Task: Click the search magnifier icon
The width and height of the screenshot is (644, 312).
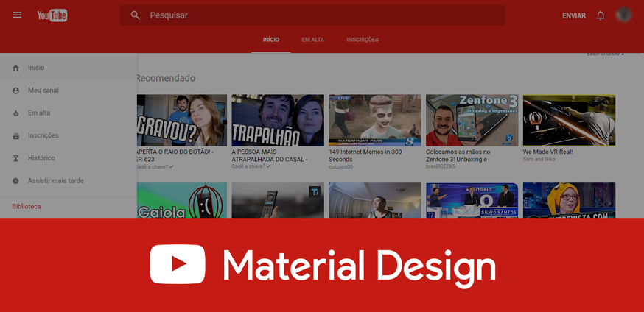Action: 135,15
